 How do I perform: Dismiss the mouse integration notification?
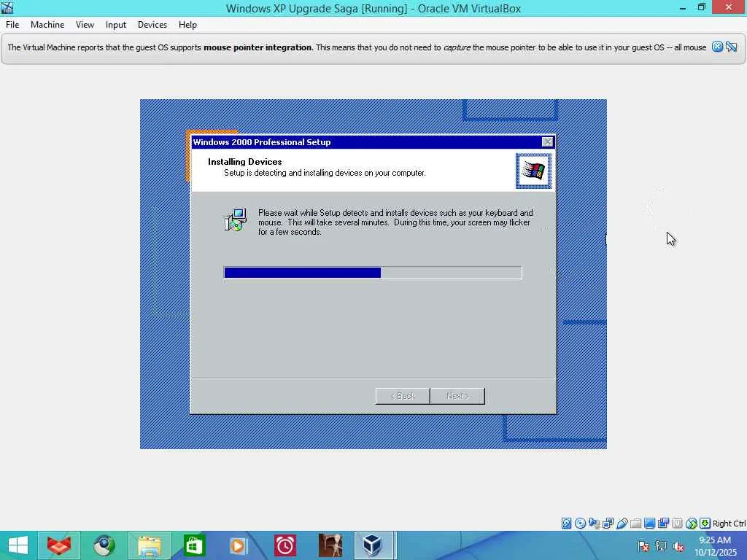(x=717, y=47)
